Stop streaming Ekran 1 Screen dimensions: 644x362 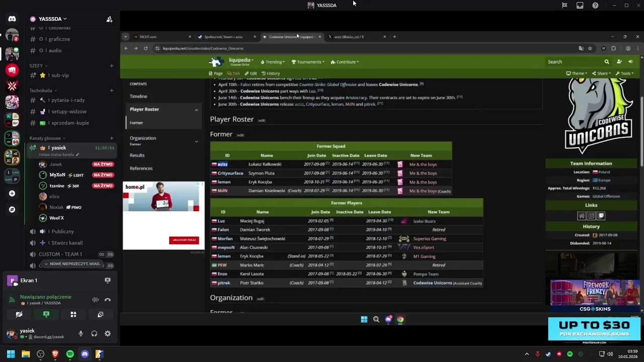tap(107, 280)
